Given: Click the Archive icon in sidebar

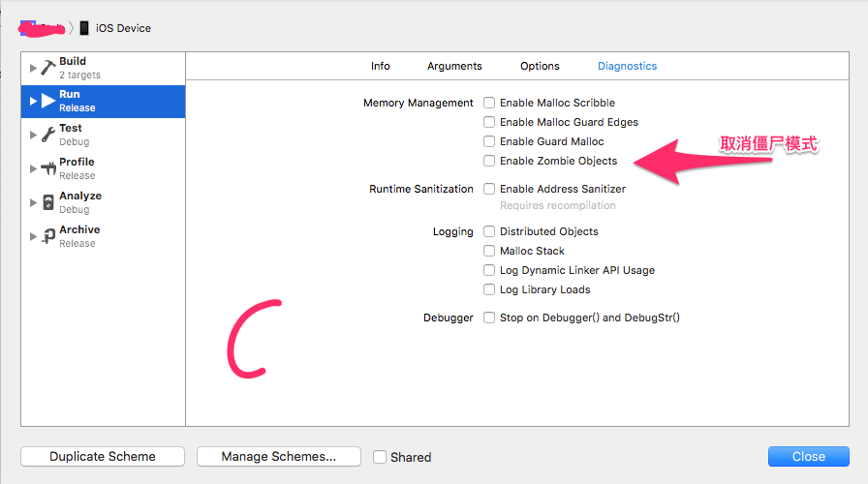Looking at the screenshot, I should (47, 236).
